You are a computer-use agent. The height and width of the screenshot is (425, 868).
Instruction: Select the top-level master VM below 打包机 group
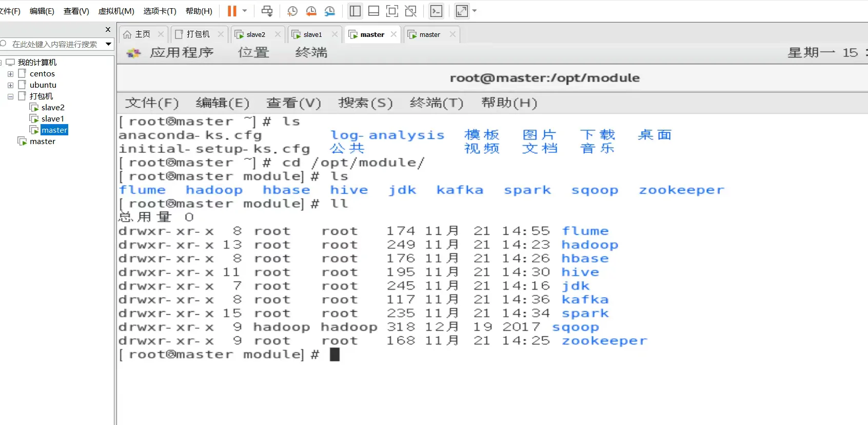[x=43, y=141]
